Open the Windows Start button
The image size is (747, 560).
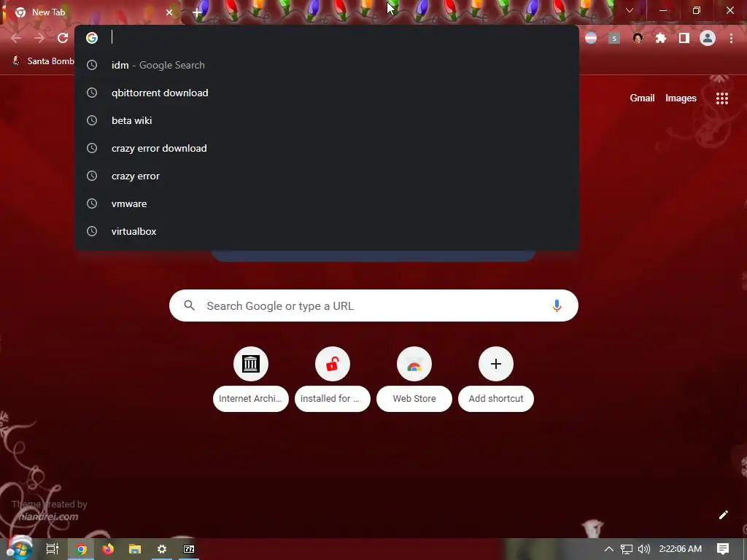tap(19, 548)
